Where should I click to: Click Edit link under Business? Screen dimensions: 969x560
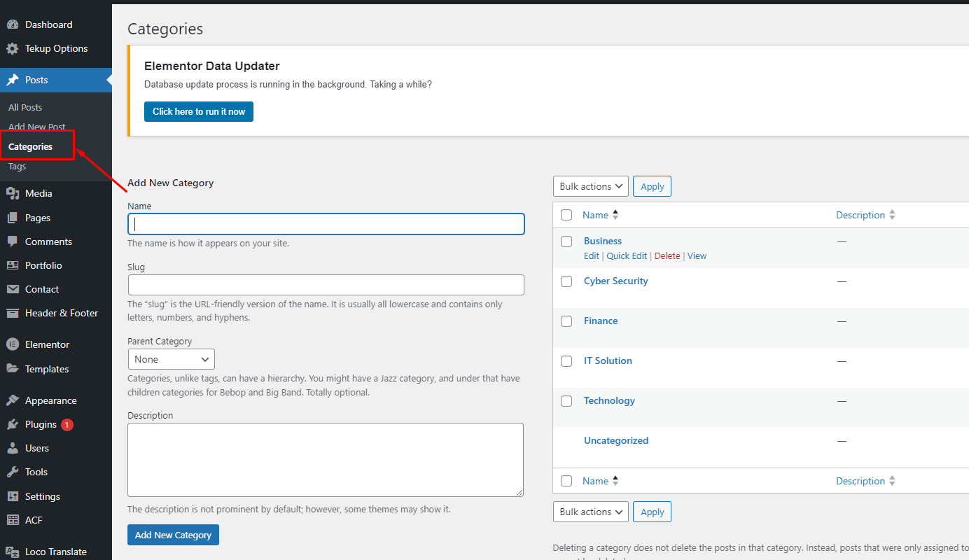coord(592,255)
